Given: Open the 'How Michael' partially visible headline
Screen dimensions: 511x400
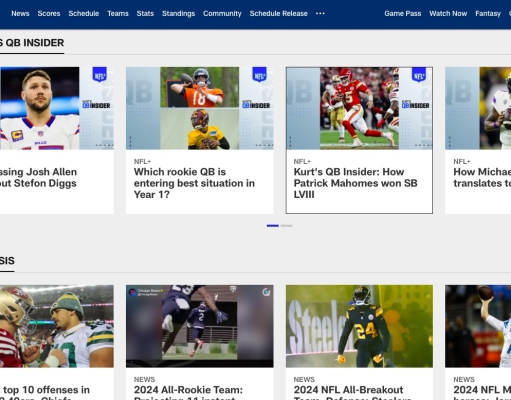Looking at the screenshot, I should (x=482, y=178).
